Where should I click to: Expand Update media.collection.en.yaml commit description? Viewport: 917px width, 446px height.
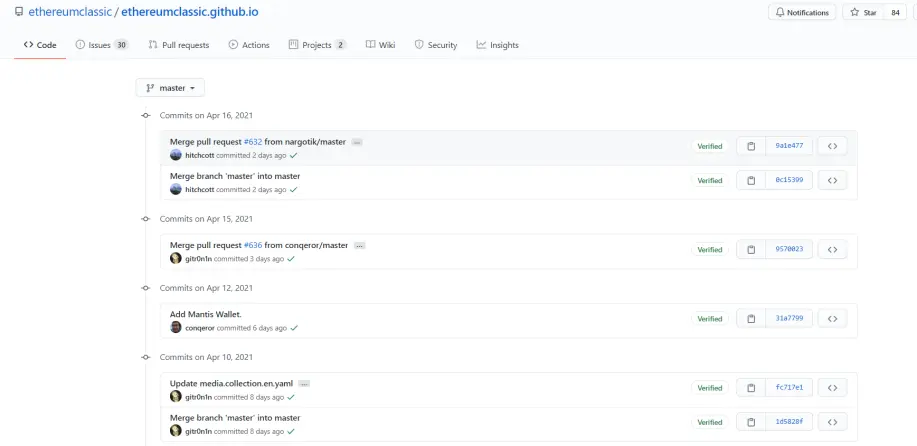304,384
